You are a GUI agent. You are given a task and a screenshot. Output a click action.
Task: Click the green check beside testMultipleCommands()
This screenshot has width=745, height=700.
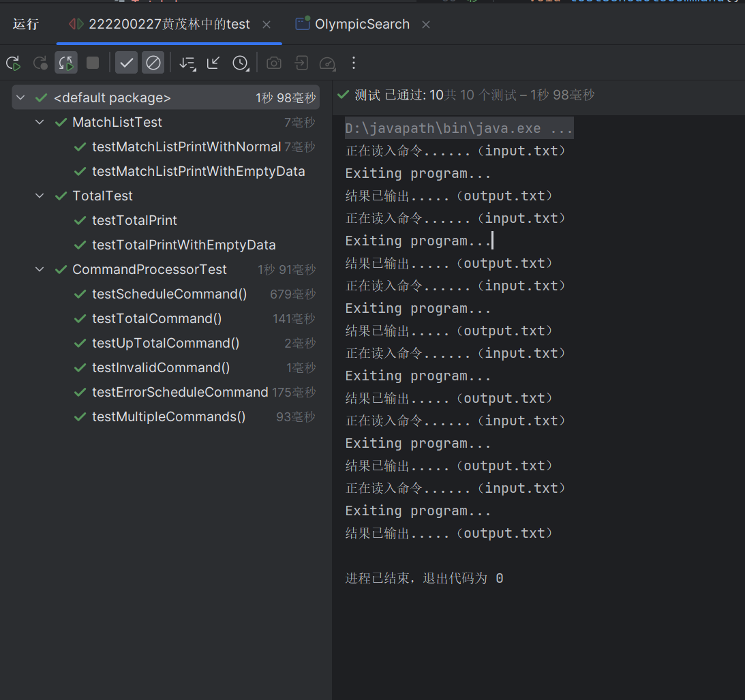click(x=80, y=416)
